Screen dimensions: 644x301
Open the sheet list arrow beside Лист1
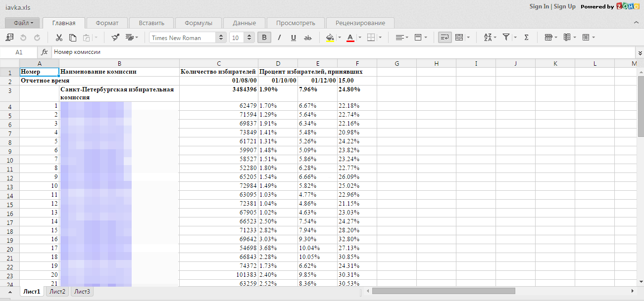click(10, 292)
